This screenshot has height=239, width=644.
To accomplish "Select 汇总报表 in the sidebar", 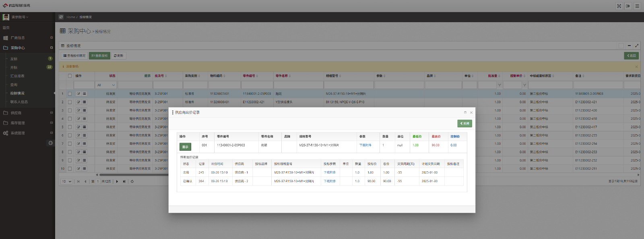I will [x=17, y=76].
